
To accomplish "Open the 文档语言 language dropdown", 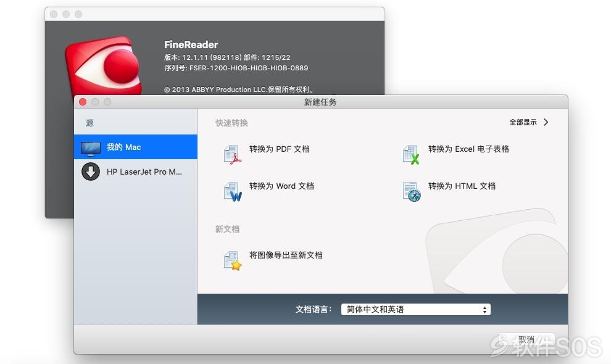I will [416, 310].
